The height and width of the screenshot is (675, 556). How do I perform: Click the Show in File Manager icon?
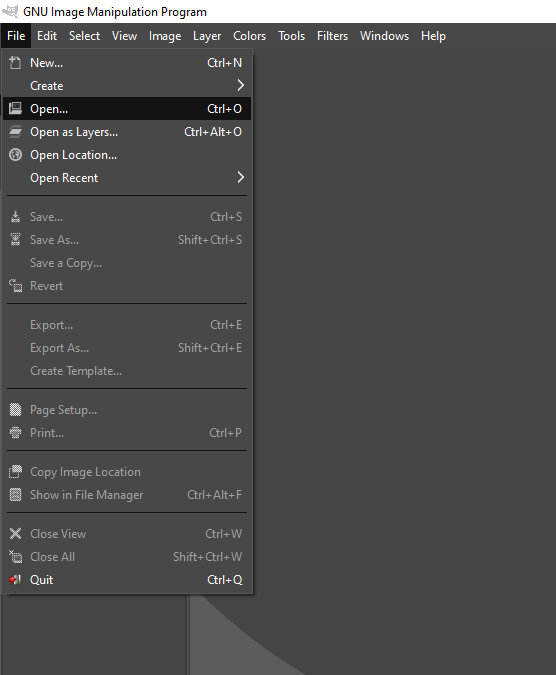click(x=15, y=495)
